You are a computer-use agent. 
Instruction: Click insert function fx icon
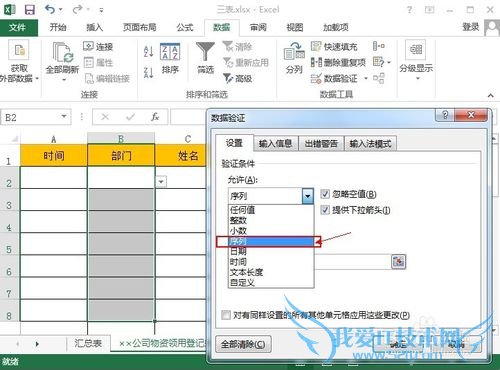coord(155,117)
